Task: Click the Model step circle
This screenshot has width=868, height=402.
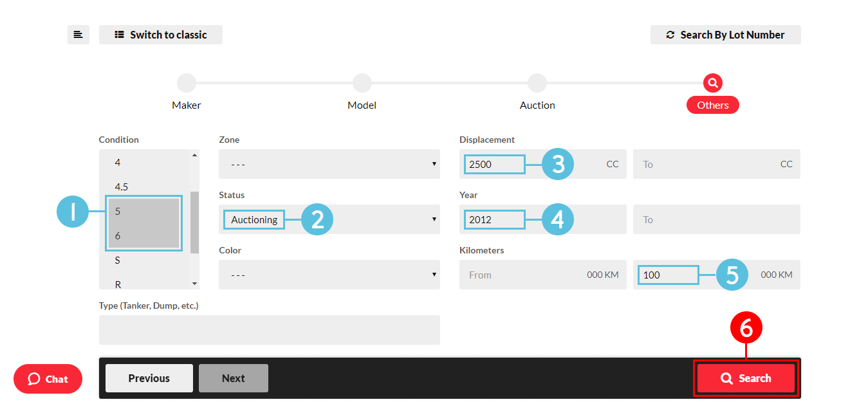Action: click(362, 83)
